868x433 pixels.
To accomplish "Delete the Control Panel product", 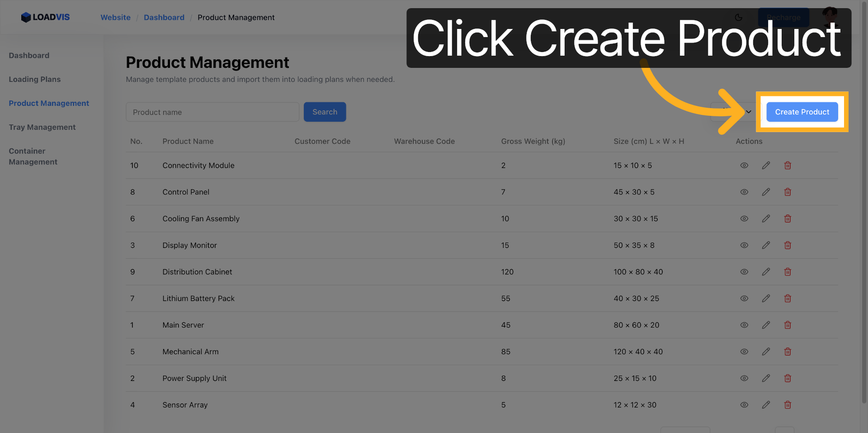I will pyautogui.click(x=788, y=192).
